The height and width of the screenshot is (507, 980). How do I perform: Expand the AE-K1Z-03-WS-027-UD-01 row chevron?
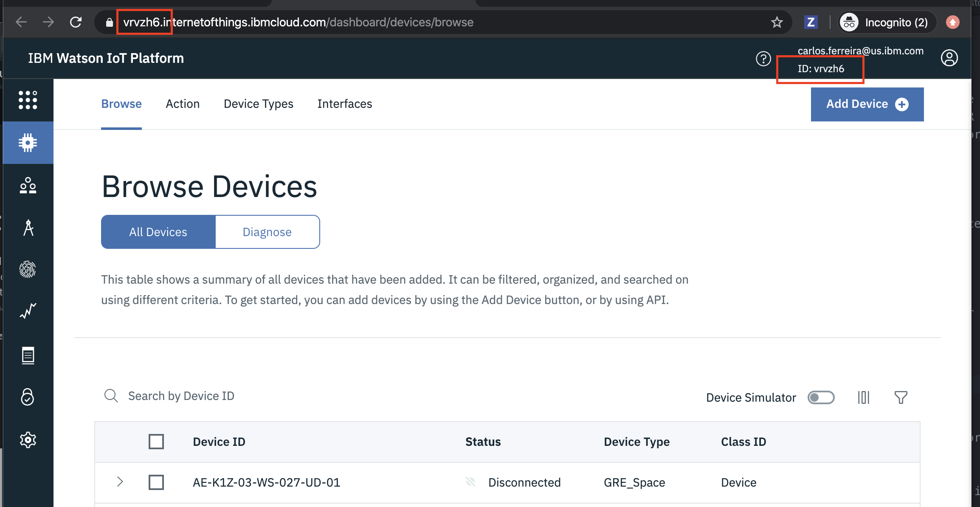[120, 482]
